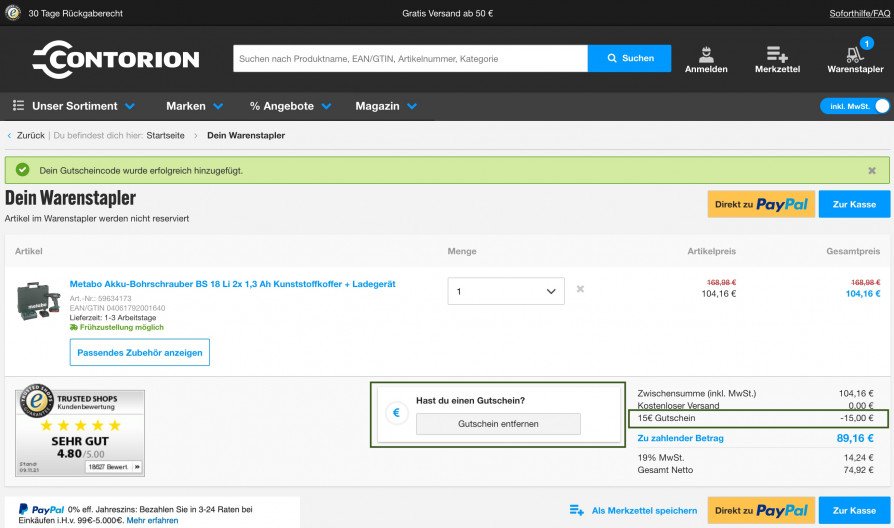Click the euro voucher icon

tap(396, 412)
